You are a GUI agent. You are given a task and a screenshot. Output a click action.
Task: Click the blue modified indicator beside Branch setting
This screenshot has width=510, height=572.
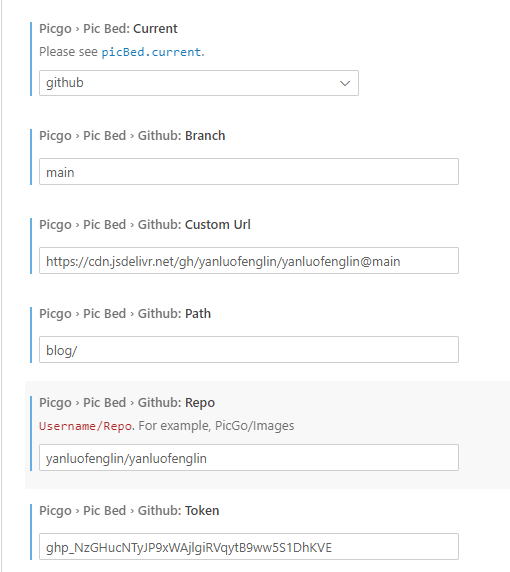(x=31, y=157)
